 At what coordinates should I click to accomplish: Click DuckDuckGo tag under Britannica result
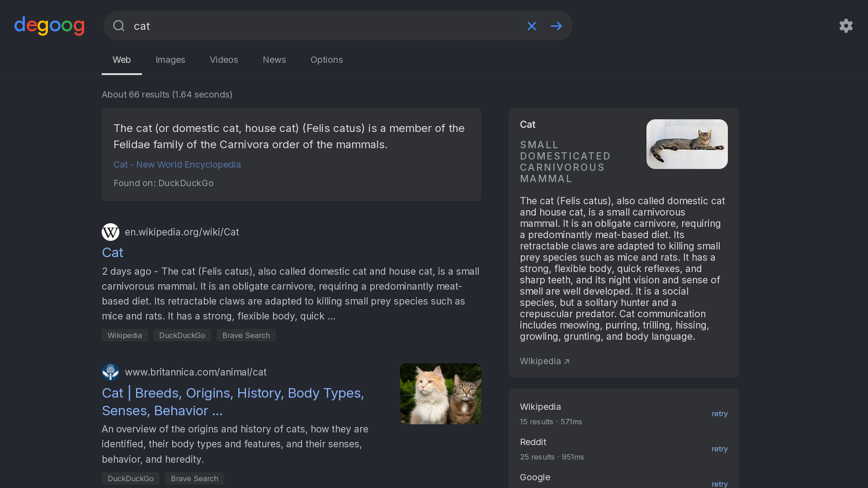[131, 479]
